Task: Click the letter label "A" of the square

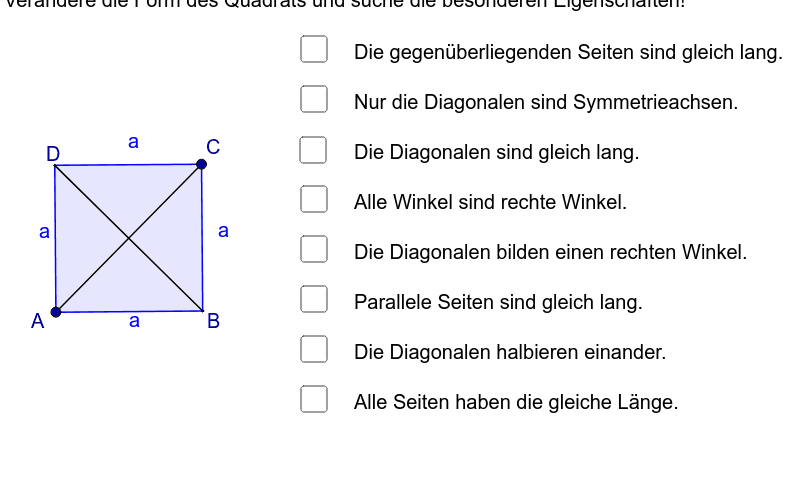Action: coord(38,321)
